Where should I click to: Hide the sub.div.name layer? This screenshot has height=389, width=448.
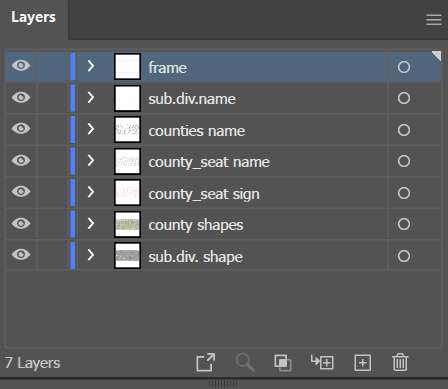pyautogui.click(x=21, y=97)
